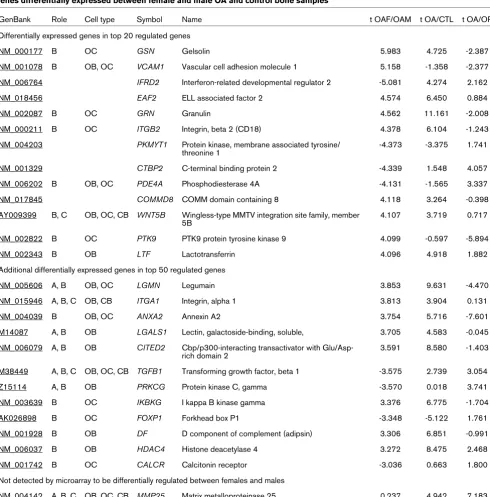The width and height of the screenshot is (490, 497).
Task: Open GenBank link NM_006764
Action: (x=21, y=83)
